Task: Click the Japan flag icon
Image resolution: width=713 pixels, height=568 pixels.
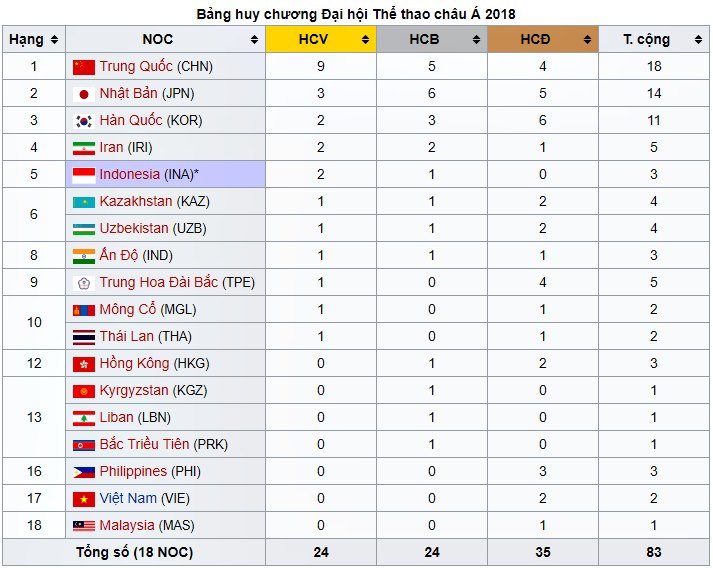Action: (84, 94)
